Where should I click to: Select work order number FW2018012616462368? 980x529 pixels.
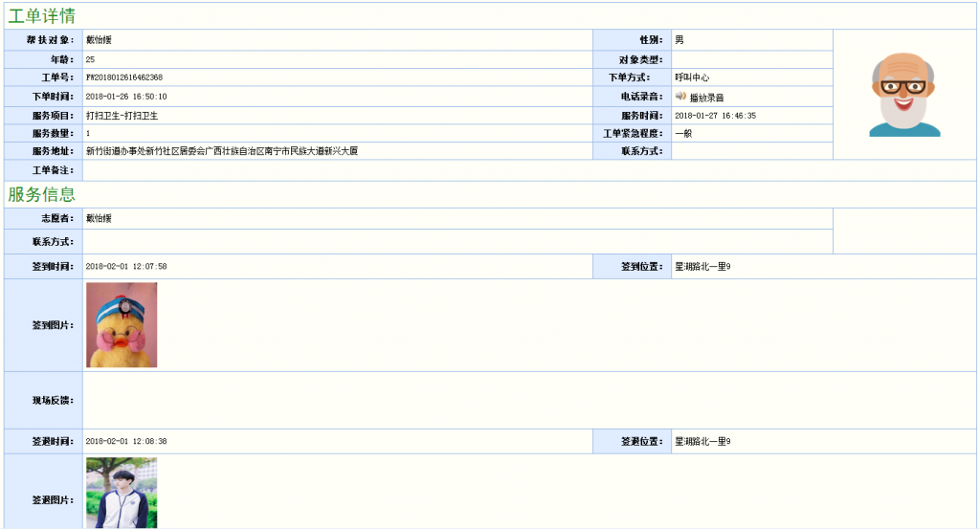tap(123, 77)
